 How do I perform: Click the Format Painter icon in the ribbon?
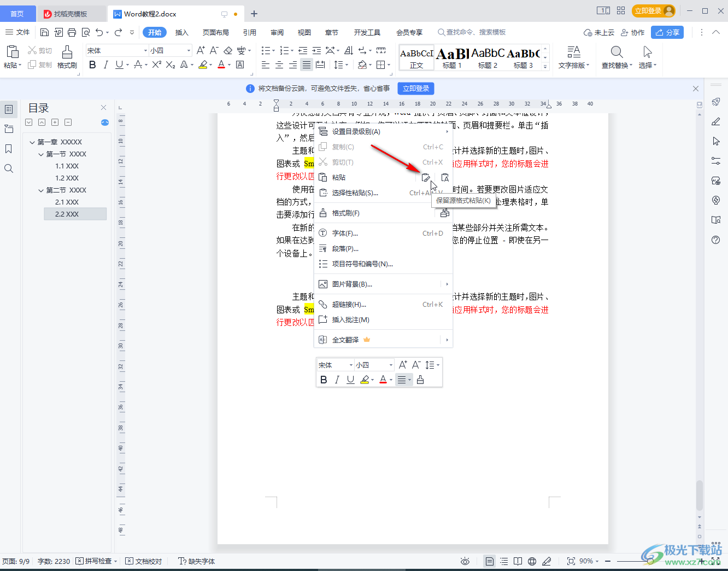tap(67, 53)
